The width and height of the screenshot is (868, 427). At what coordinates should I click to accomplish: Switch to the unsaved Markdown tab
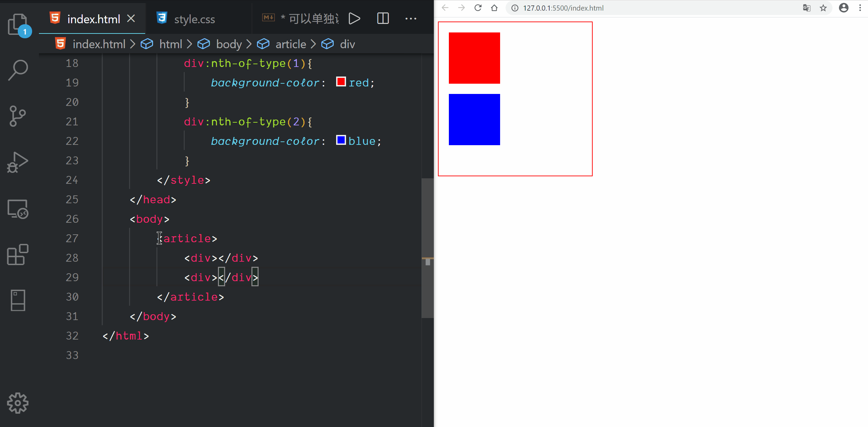click(301, 18)
